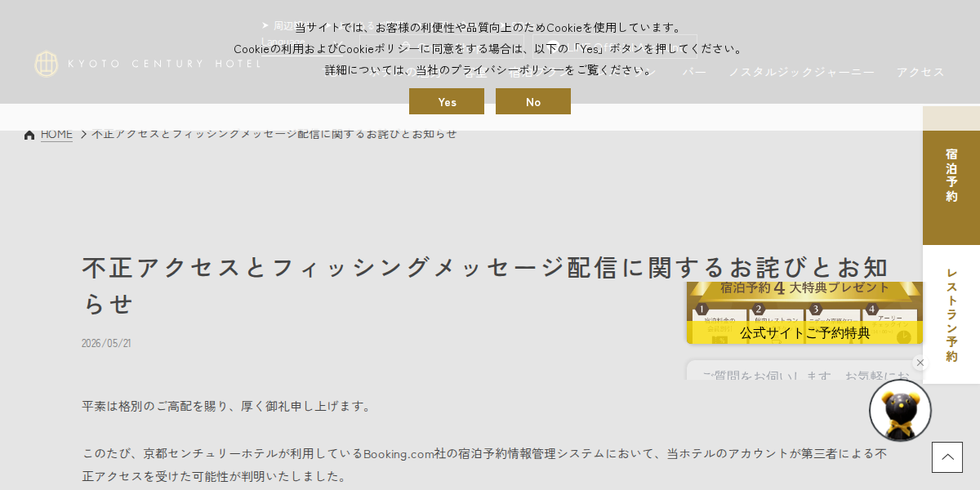This screenshot has width=980, height=490.
Task: Open the 公式サイトご予約特典 banner
Action: coord(805,313)
